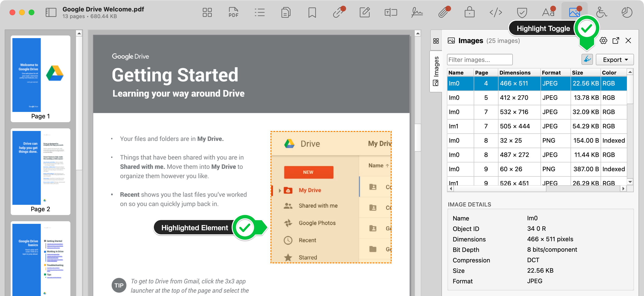Viewport: 644px width, 296px height.
Task: Open the security lock panel
Action: [469, 12]
